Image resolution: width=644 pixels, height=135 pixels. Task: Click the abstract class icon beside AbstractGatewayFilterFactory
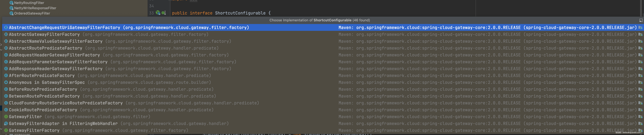pos(6,34)
